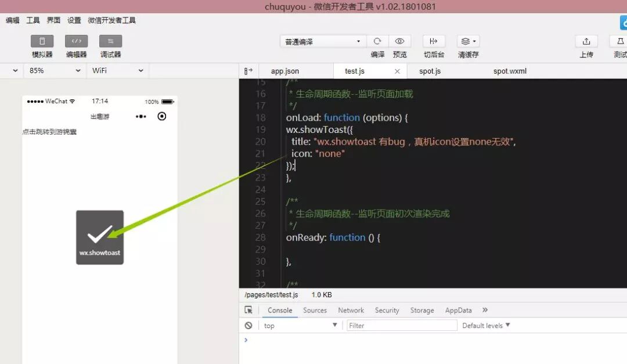627x364 pixels.
Task: Show more devtools tabs chevron
Action: (485, 309)
